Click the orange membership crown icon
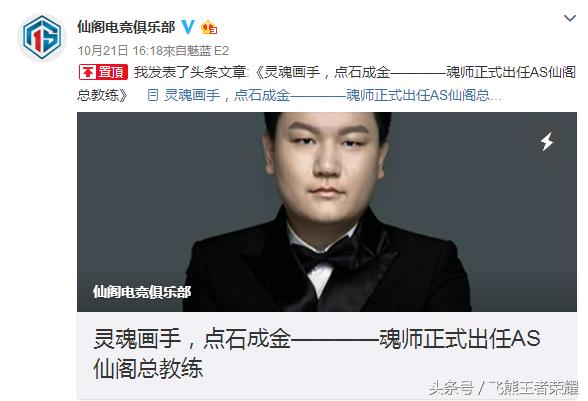 (208, 27)
